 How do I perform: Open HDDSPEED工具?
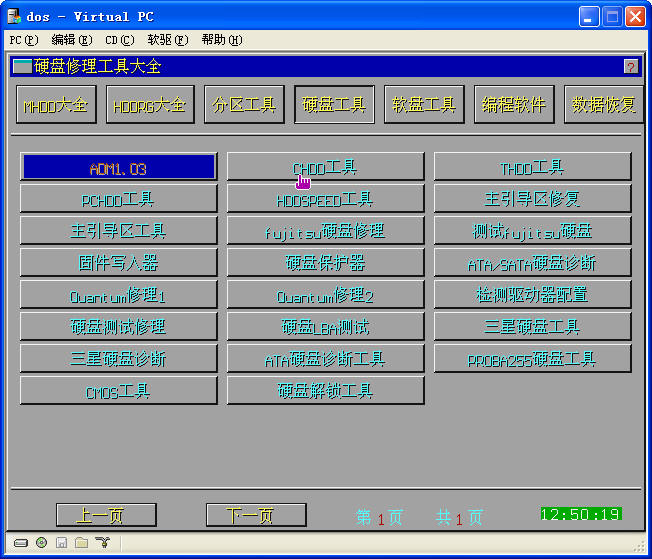point(326,199)
